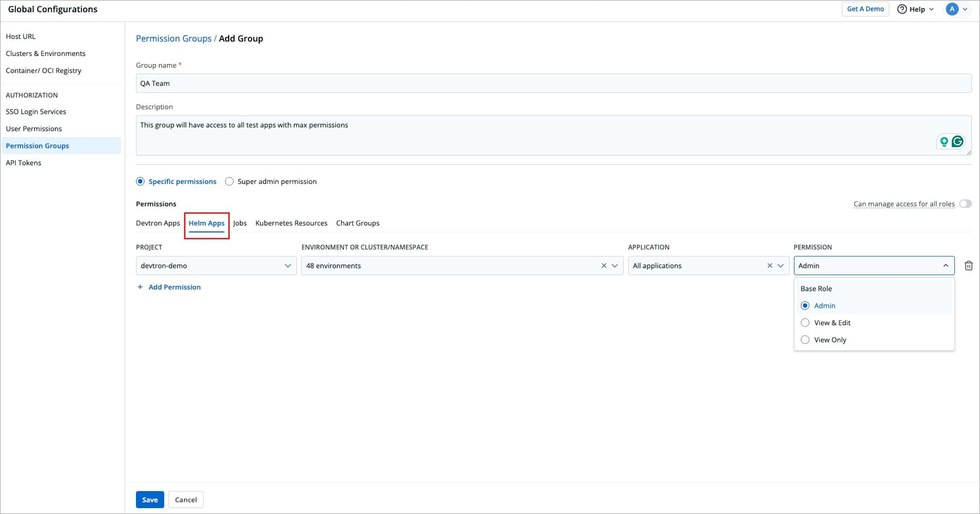Choose View Only base role
980x514 pixels.
(x=805, y=340)
